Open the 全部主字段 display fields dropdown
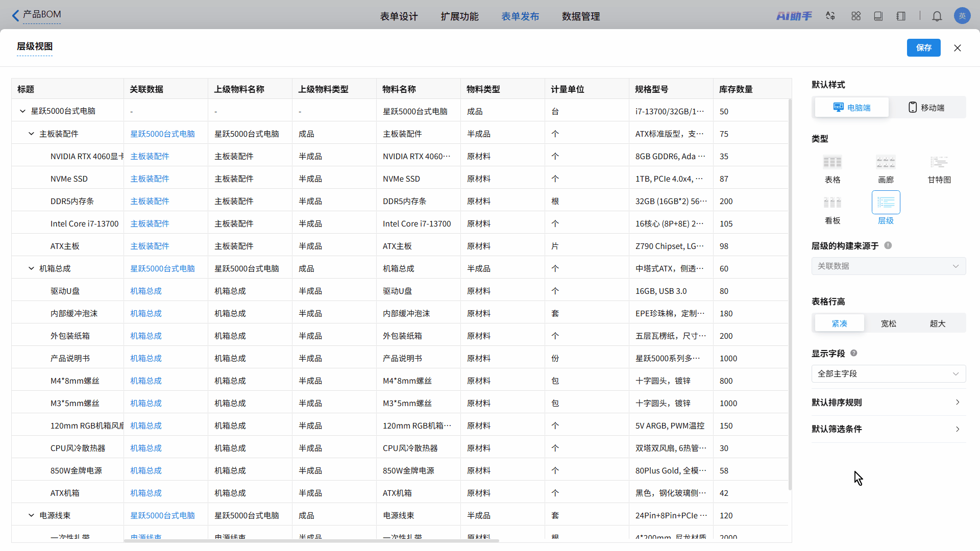Image resolution: width=980 pixels, height=551 pixels. [888, 373]
